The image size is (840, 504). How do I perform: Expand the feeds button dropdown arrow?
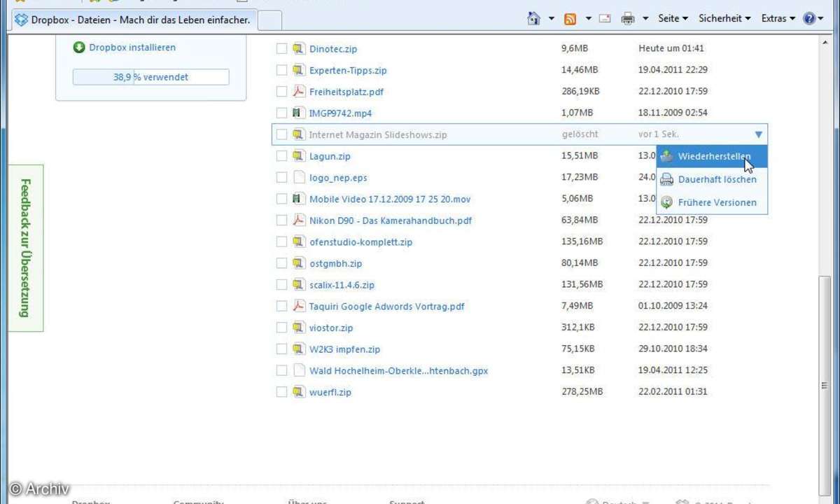[x=588, y=19]
